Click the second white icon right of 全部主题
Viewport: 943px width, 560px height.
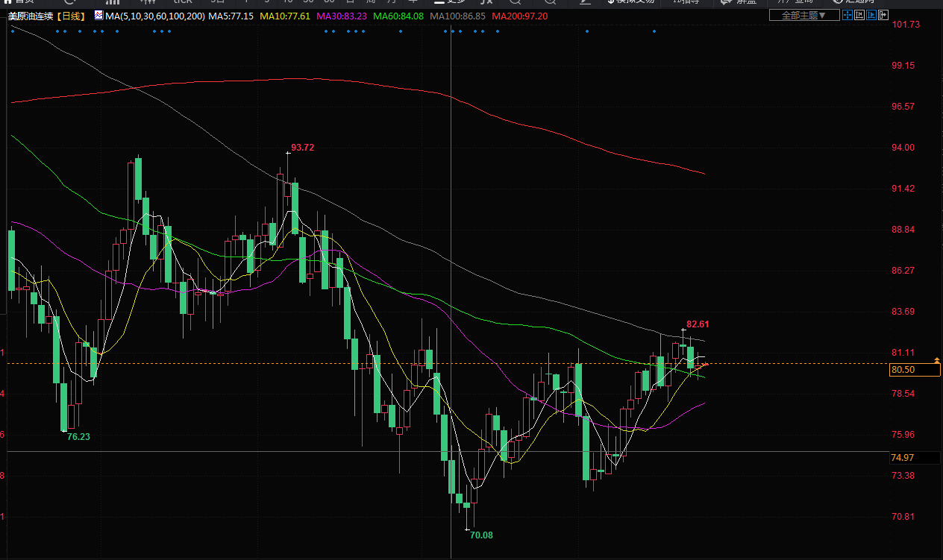860,15
